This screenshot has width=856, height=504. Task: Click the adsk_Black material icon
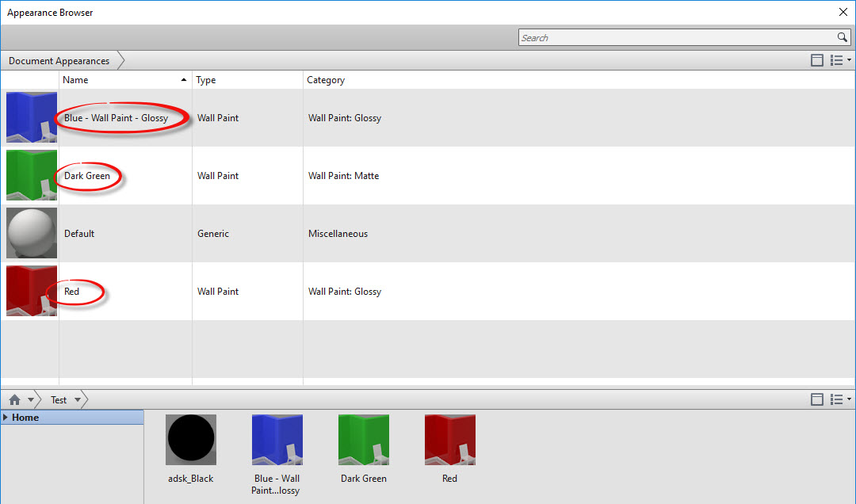click(190, 439)
